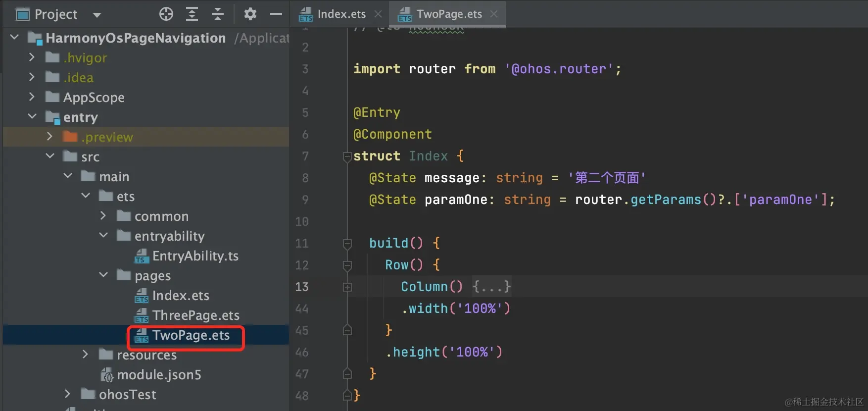868x411 pixels.
Task: Close the TwoPage.ets tab
Action: pos(494,14)
